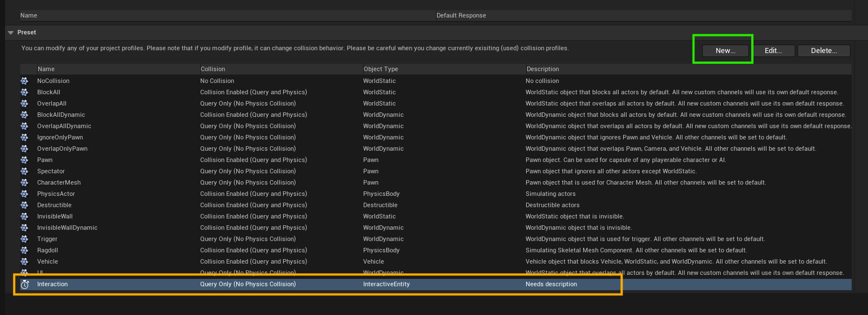868x315 pixels.
Task: Click the OverlapAllDynamic preset row icon
Action: point(24,126)
